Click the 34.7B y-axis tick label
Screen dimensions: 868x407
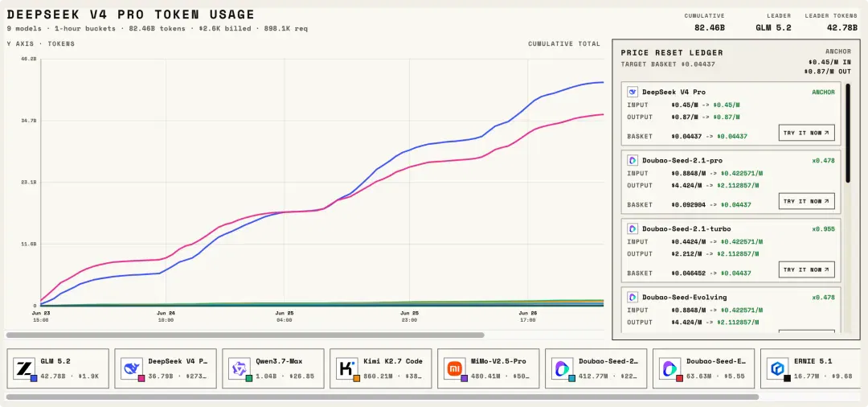coord(30,120)
